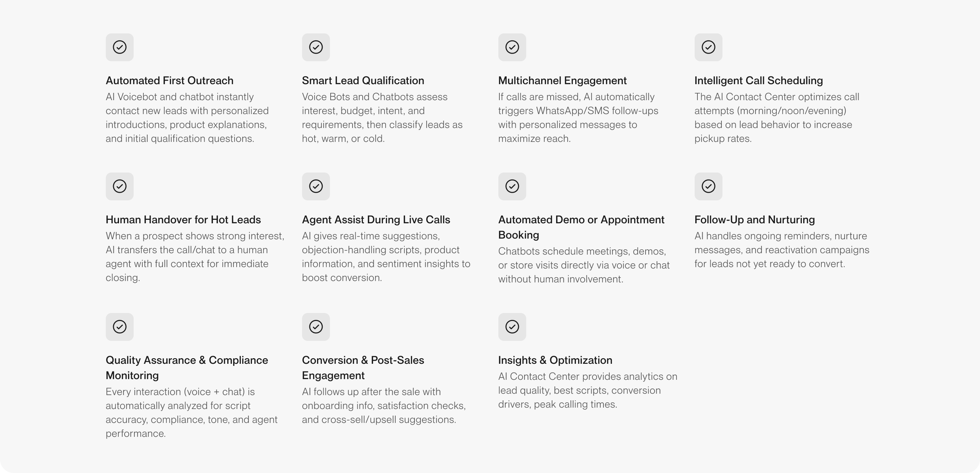Click the check icon above Smart Lead Qualification
This screenshot has width=980, height=473.
(316, 47)
